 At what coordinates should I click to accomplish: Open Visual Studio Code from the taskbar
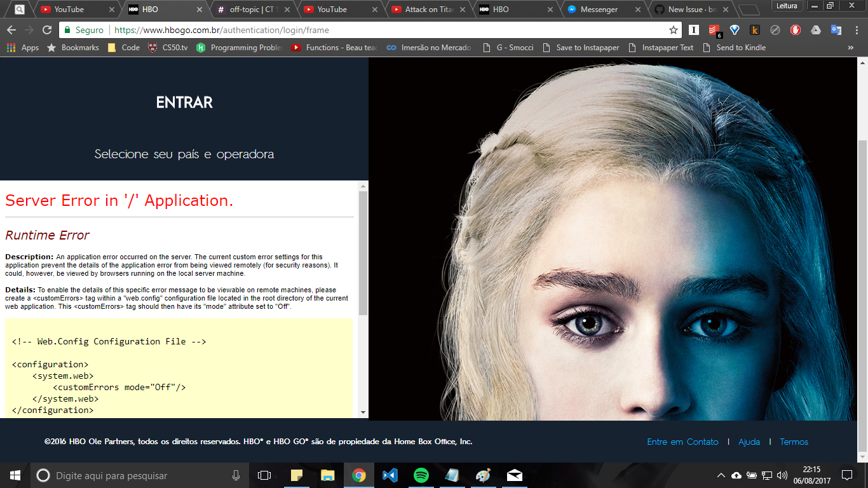[x=390, y=475]
